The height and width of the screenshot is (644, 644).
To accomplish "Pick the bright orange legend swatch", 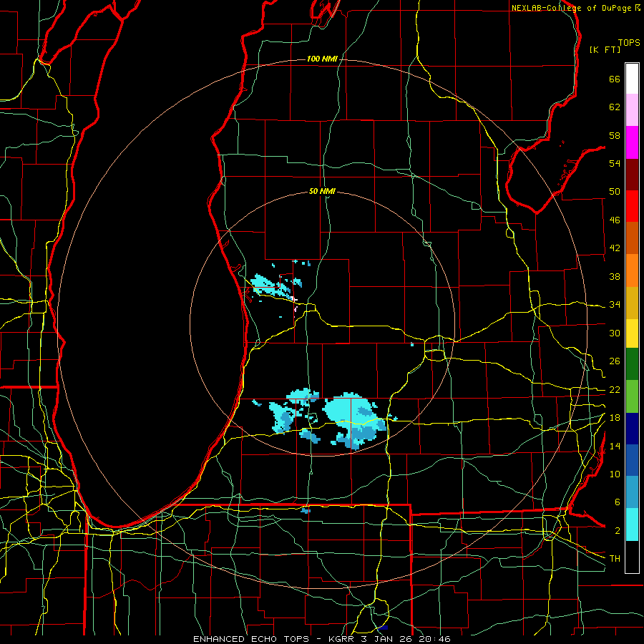I will (x=632, y=270).
